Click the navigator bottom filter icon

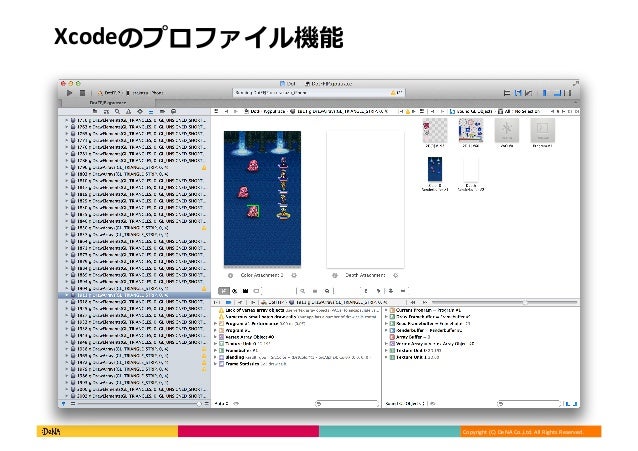[x=63, y=404]
